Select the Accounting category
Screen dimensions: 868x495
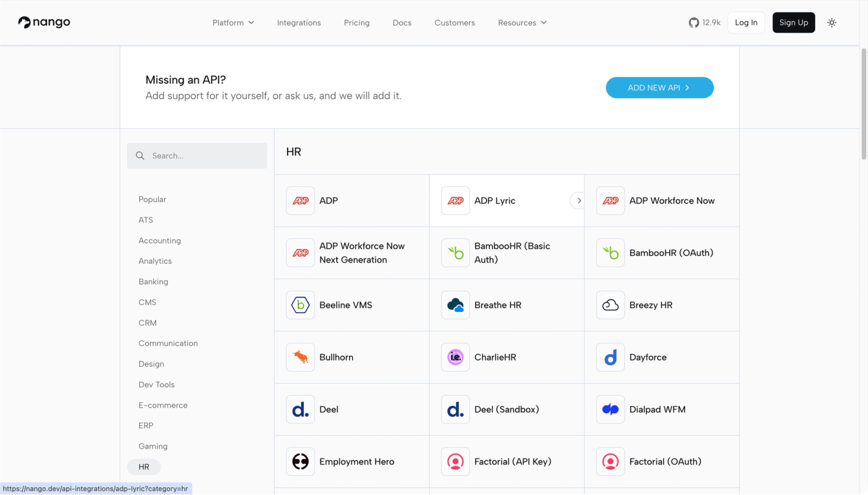160,240
